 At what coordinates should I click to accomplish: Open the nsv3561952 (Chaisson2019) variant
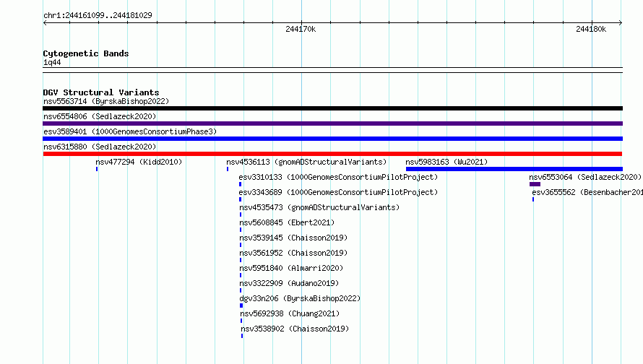[x=293, y=253]
